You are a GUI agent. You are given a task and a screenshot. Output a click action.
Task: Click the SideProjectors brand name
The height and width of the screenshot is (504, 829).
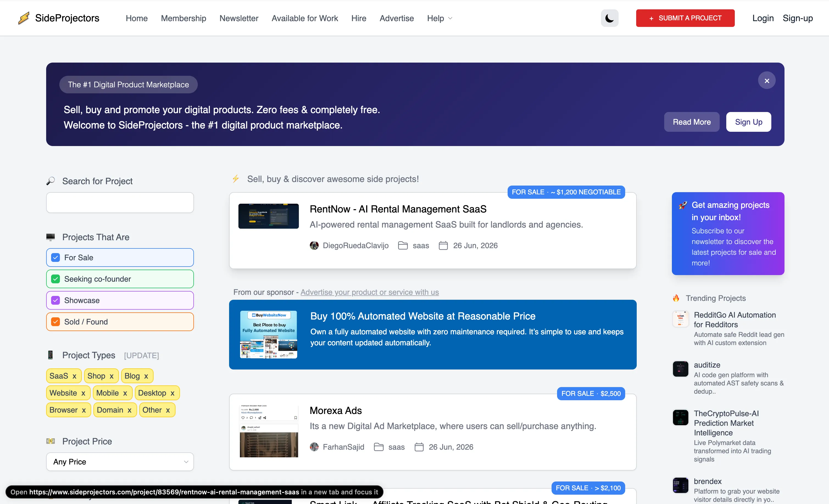67,18
